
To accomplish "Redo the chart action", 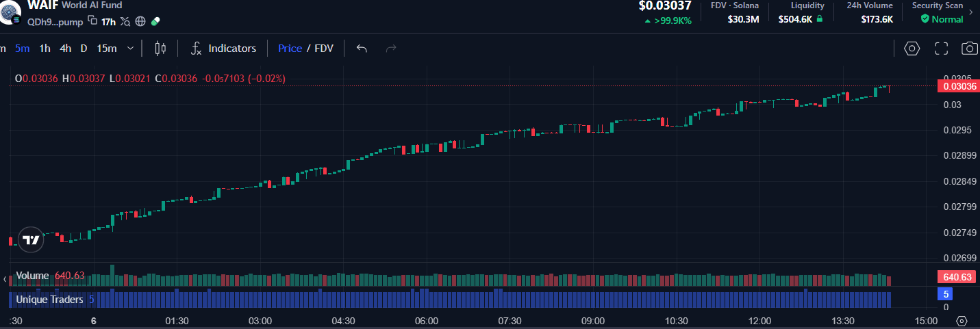I will [391, 48].
